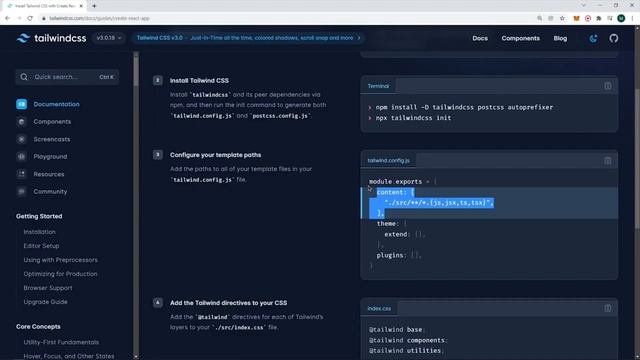Copy the index.css code block
Screen dimensions: 640x360
click(x=607, y=308)
